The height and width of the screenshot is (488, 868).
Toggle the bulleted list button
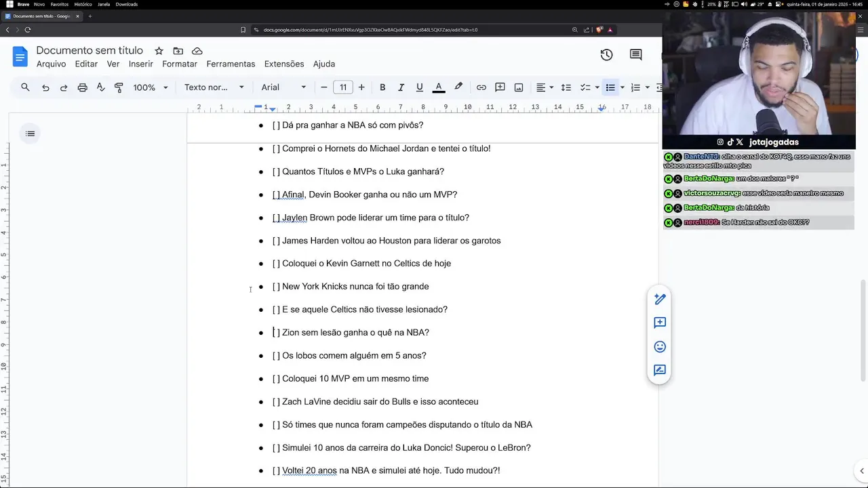(x=610, y=87)
